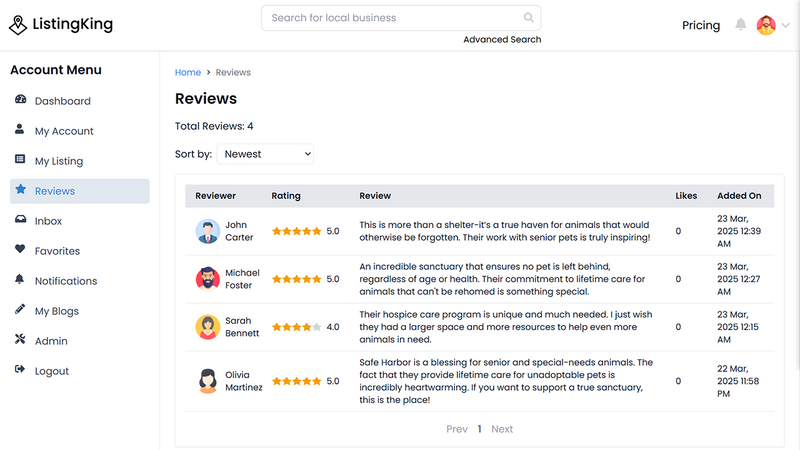This screenshot has height=450, width=800.
Task: Click the Admin tools icon
Action: pos(20,339)
